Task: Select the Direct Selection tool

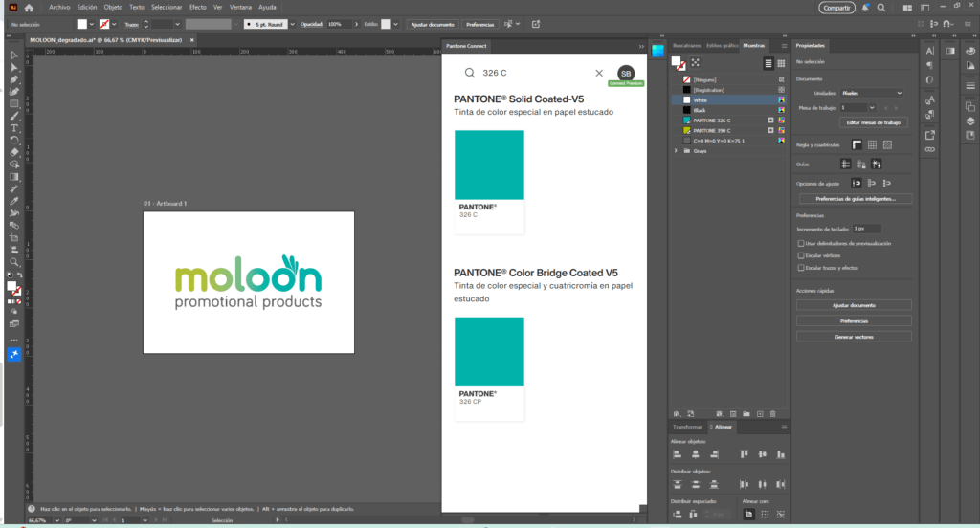Action: [14, 67]
